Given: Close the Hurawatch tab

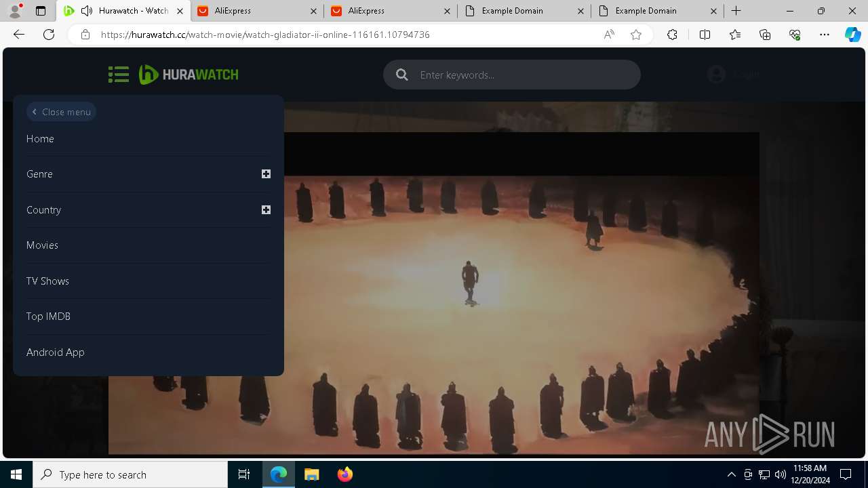Looking at the screenshot, I should 180,11.
